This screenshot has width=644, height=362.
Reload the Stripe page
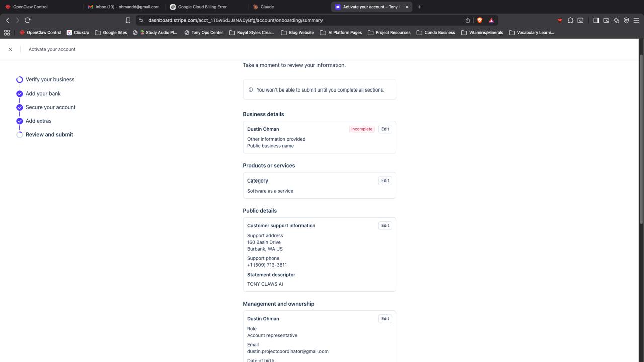(x=28, y=20)
